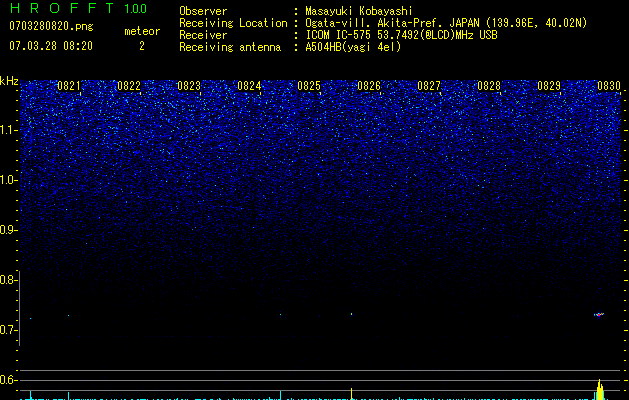Click the 'Observer' field label
Screen dimensions: 629x400
(x=203, y=11)
